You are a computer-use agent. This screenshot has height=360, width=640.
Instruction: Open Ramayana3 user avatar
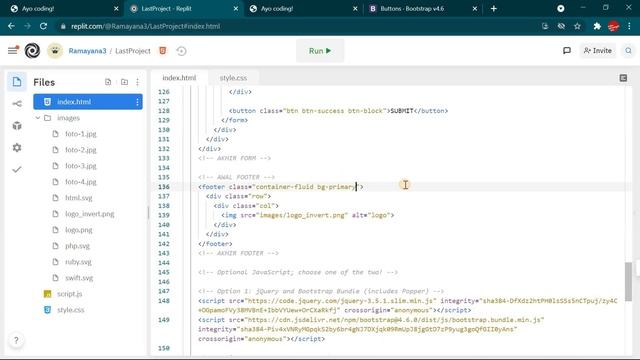[55, 51]
